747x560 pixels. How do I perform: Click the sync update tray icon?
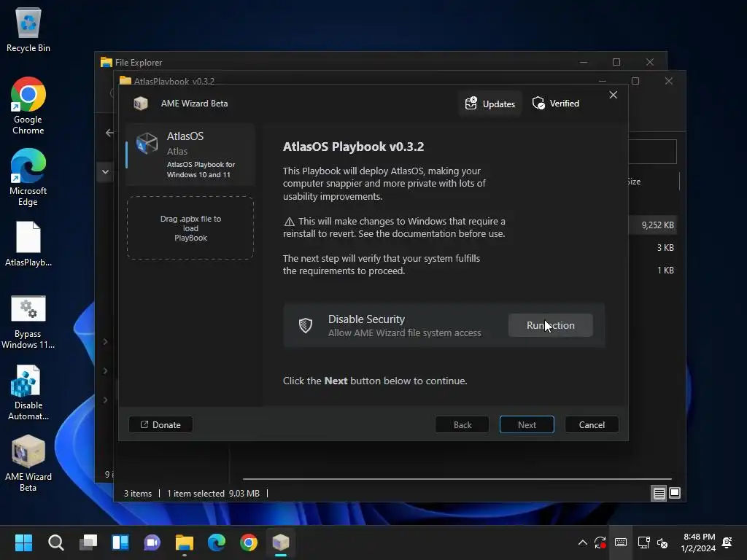pyautogui.click(x=600, y=542)
